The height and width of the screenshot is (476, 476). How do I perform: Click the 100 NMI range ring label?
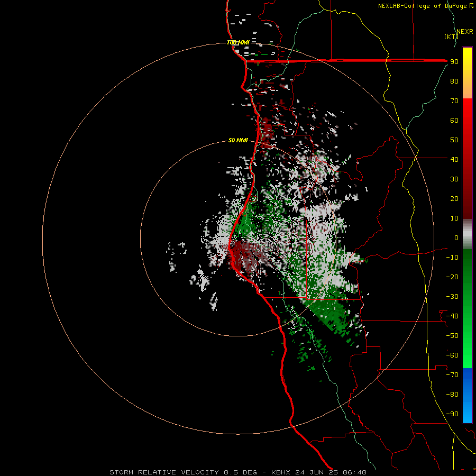click(238, 42)
